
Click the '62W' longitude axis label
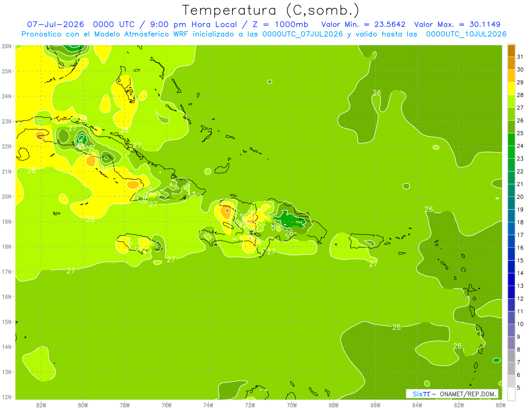point(459,405)
